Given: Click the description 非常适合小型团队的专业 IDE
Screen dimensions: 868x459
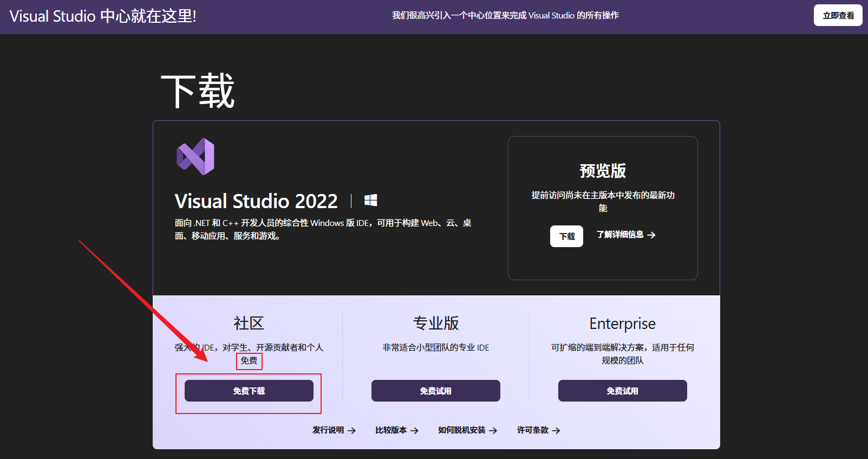Looking at the screenshot, I should coord(436,347).
